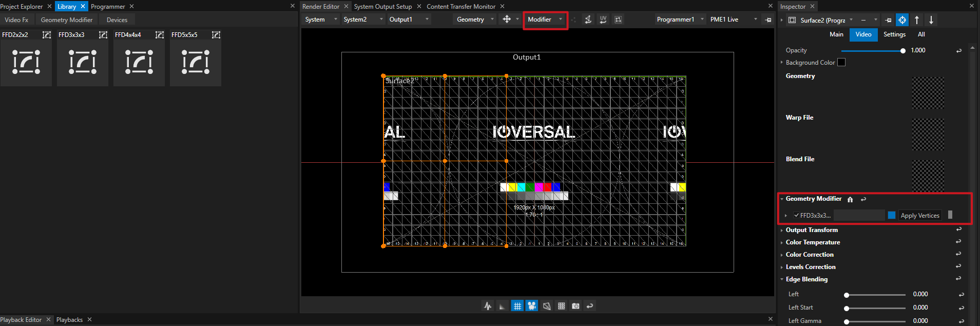Switch to the Programmer tab
Viewport: 980px width, 326px height.
[x=108, y=6]
